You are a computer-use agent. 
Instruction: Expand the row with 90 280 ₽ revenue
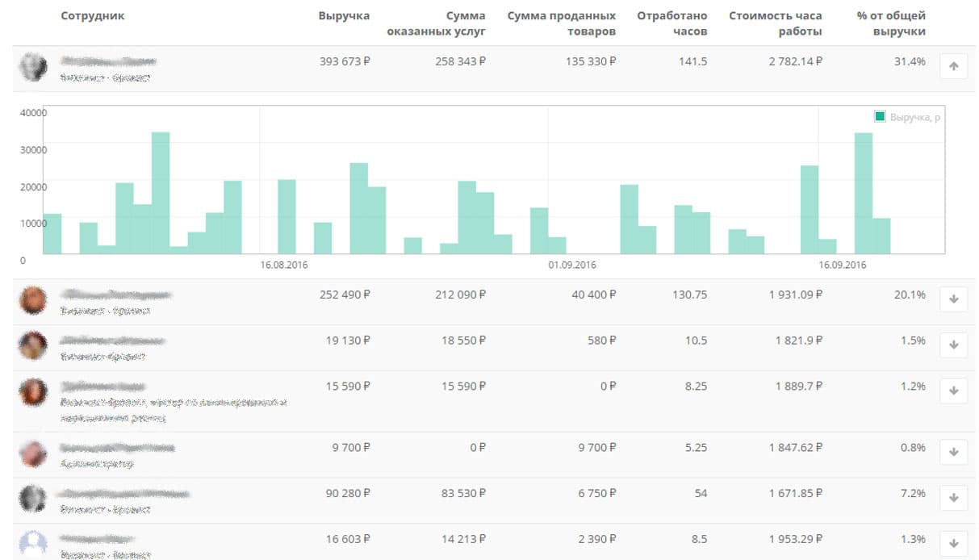coord(953,499)
